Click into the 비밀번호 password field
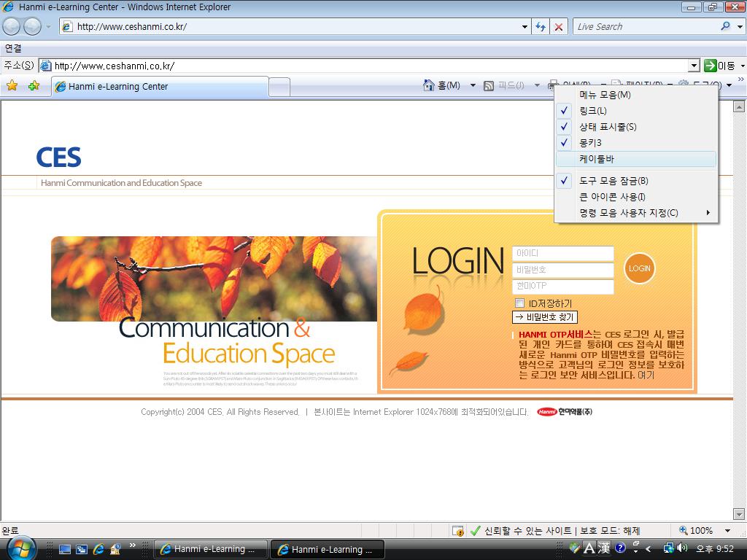Viewport: 747px width, 560px height. click(563, 270)
